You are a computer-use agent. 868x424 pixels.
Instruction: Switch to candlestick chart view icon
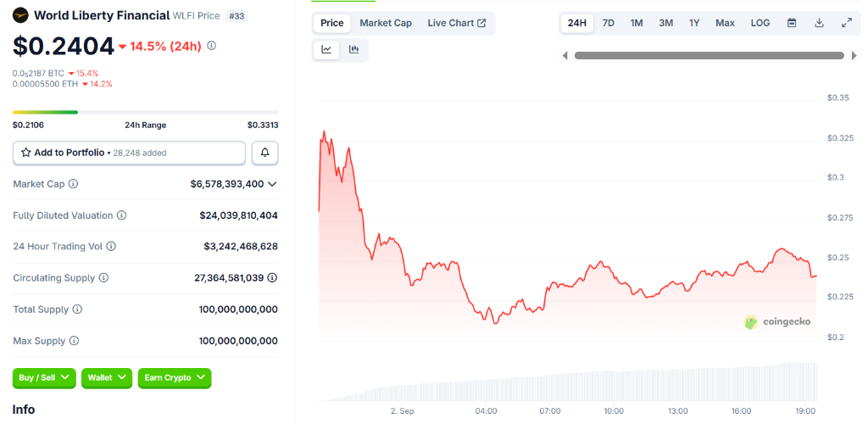353,50
